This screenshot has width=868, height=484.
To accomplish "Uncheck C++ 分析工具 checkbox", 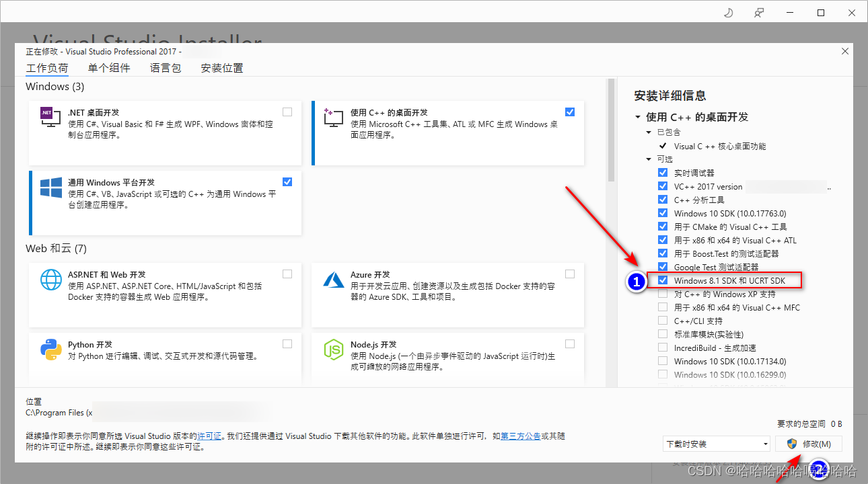I will pos(663,200).
